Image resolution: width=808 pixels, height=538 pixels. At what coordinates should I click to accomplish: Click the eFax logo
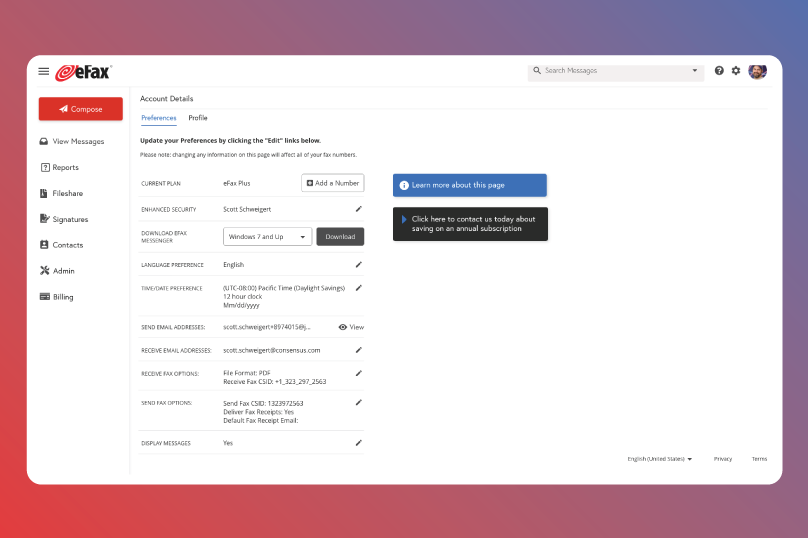83,72
